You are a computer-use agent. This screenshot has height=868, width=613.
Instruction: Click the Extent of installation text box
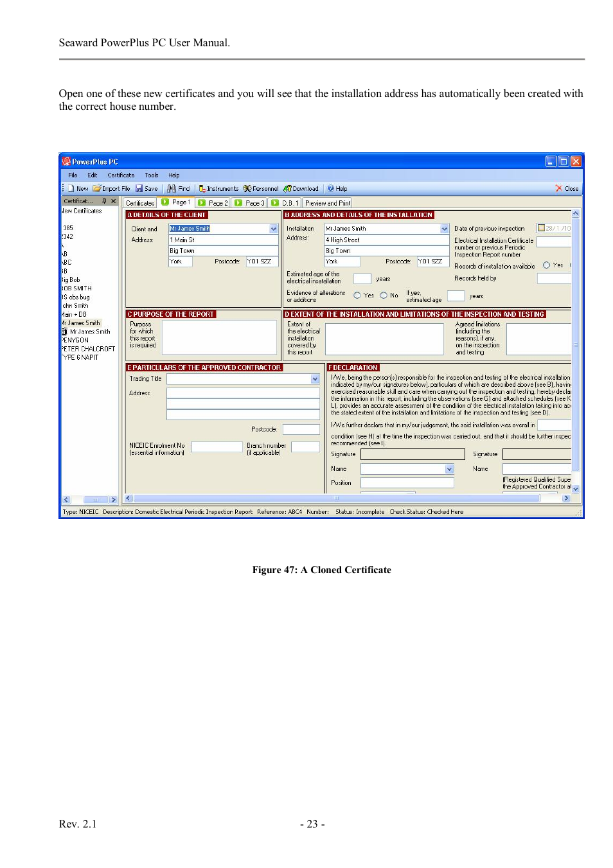[x=384, y=339]
